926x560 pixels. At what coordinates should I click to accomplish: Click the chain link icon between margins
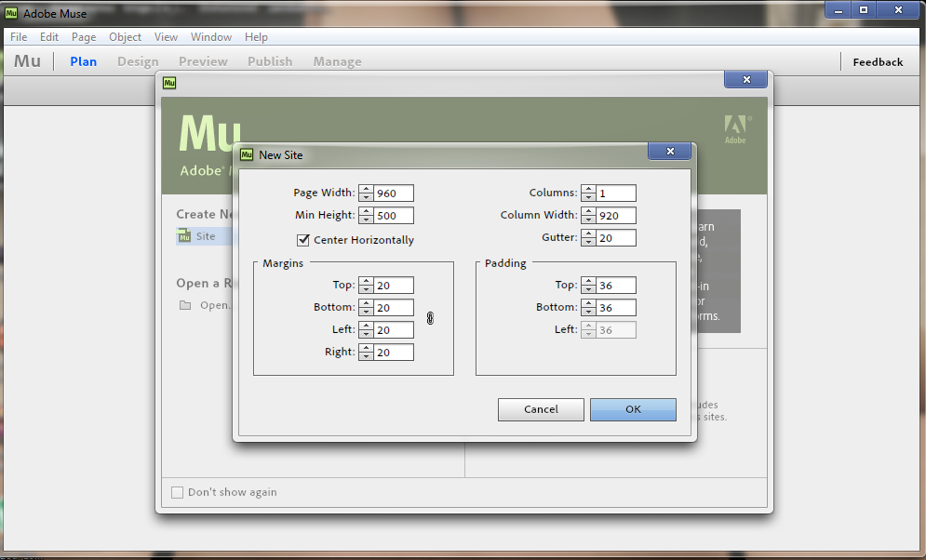click(430, 318)
